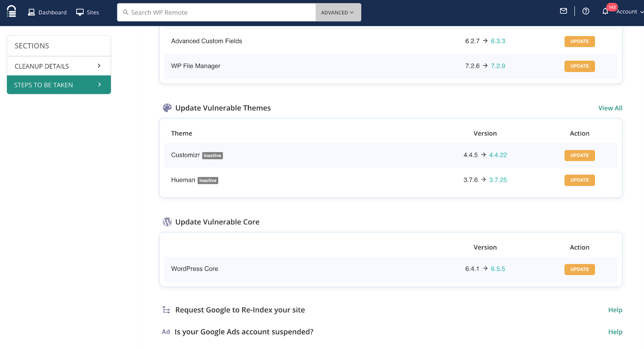The width and height of the screenshot is (644, 349).
Task: Click Is your Google Ads account suspended?
Action: click(x=244, y=332)
